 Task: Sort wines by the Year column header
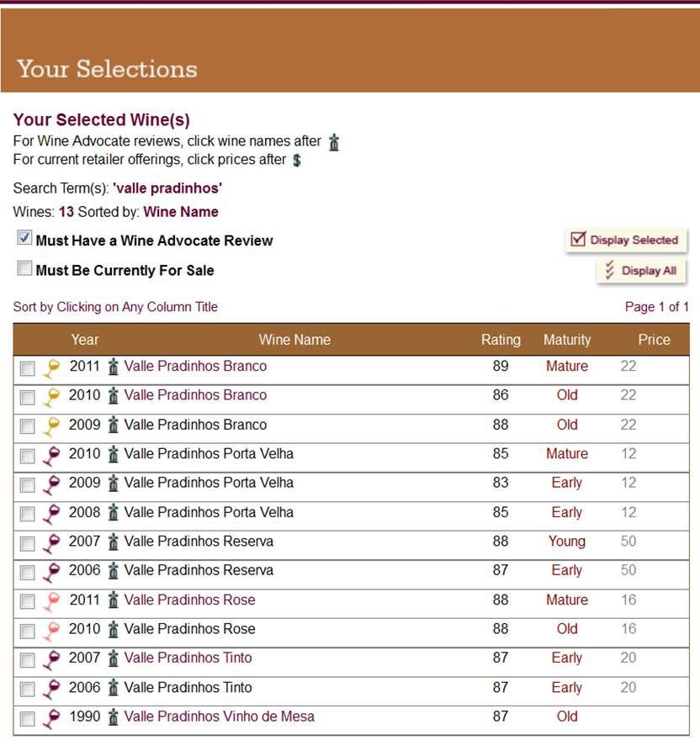85,340
